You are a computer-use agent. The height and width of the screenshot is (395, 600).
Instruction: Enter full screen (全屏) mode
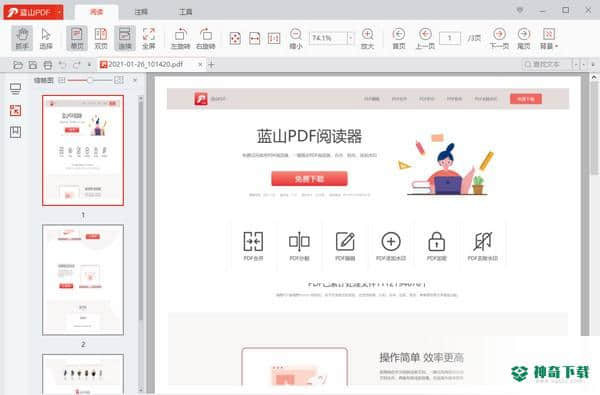coord(149,38)
